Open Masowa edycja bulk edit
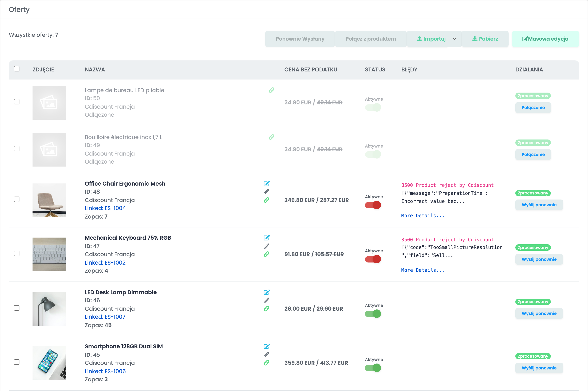The width and height of the screenshot is (588, 391). (545, 39)
